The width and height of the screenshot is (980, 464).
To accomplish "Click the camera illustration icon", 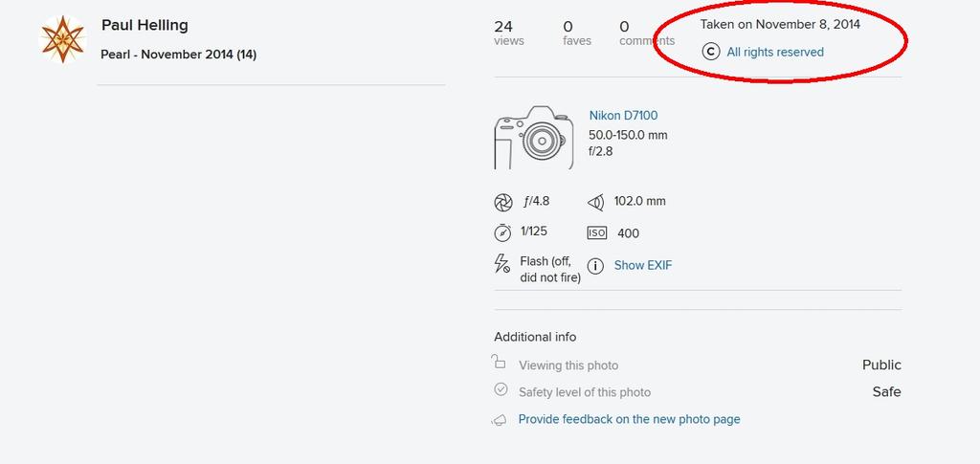I will 534,138.
